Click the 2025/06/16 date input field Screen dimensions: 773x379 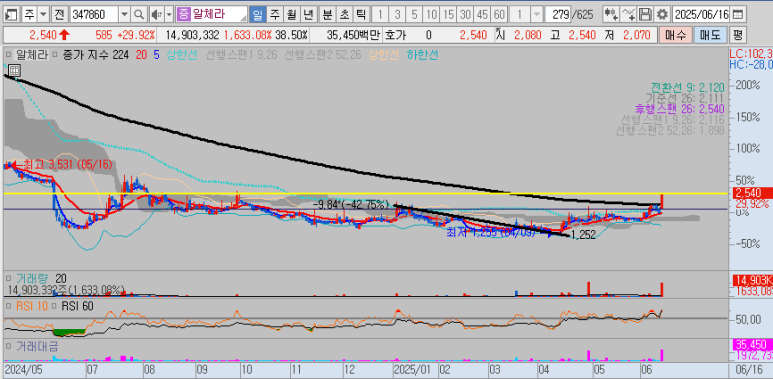click(701, 14)
